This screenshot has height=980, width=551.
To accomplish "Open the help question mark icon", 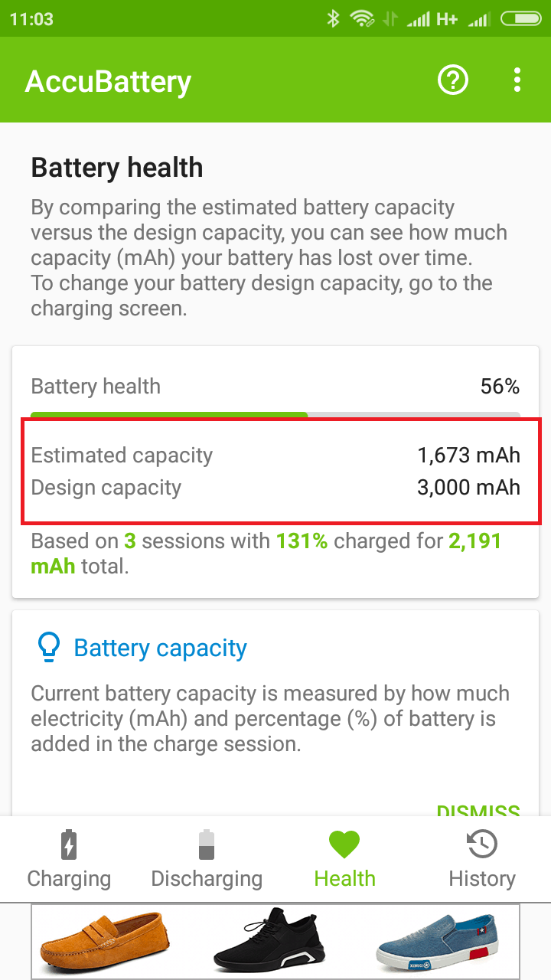I will (452, 80).
